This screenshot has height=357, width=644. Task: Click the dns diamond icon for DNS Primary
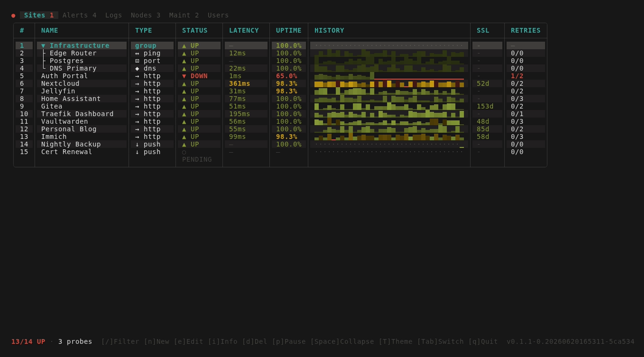[x=137, y=68]
